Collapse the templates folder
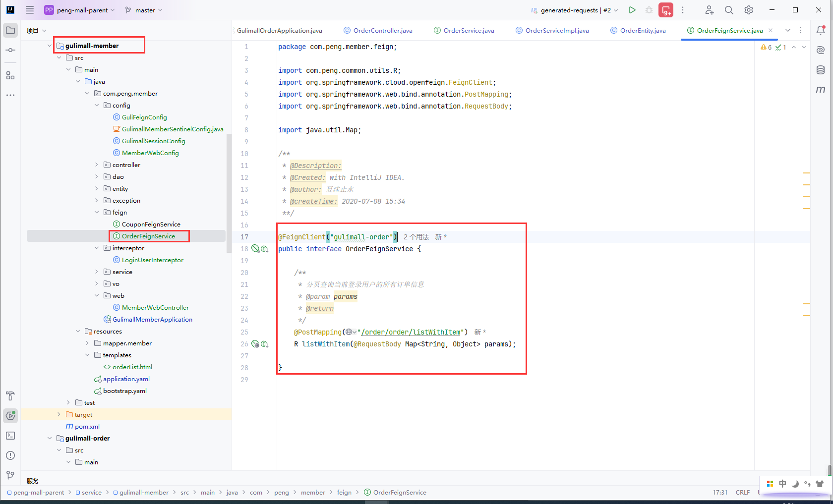 [x=87, y=355]
